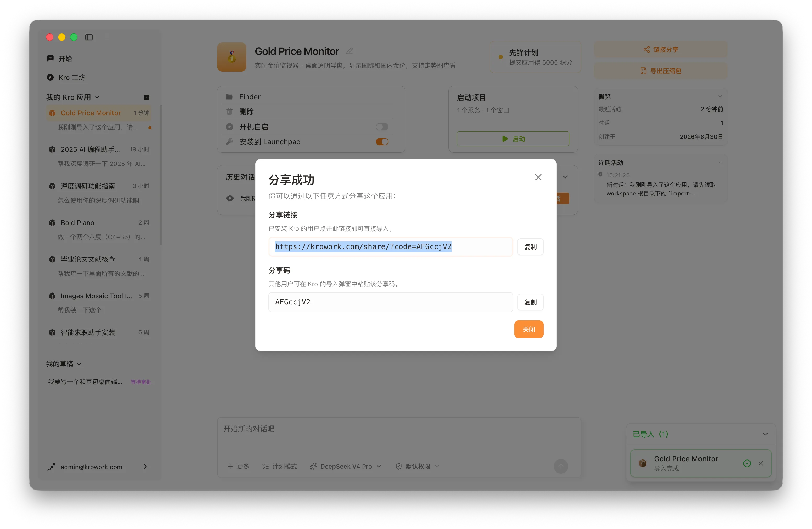Dismiss the Gold Price Monitor import notification
This screenshot has height=529, width=812.
[x=760, y=463]
